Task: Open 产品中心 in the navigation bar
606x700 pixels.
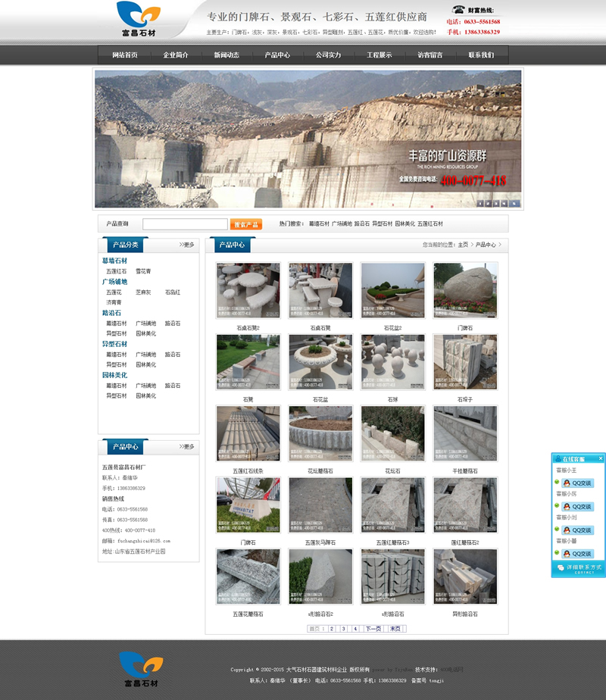Action: tap(277, 55)
